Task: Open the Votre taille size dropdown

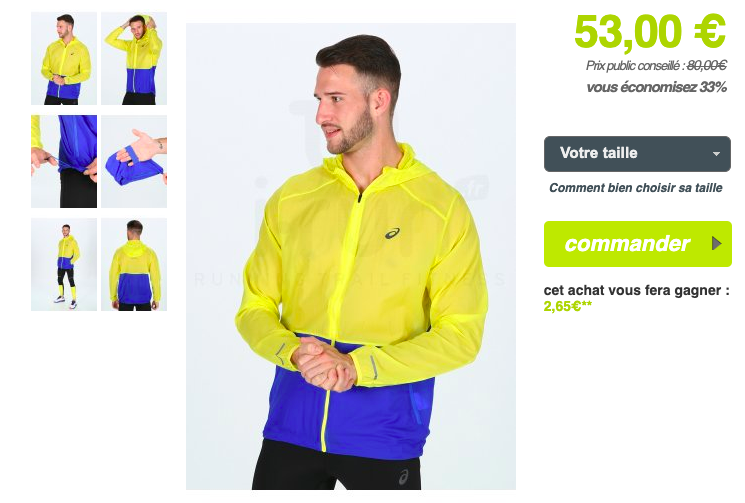Action: tap(637, 154)
